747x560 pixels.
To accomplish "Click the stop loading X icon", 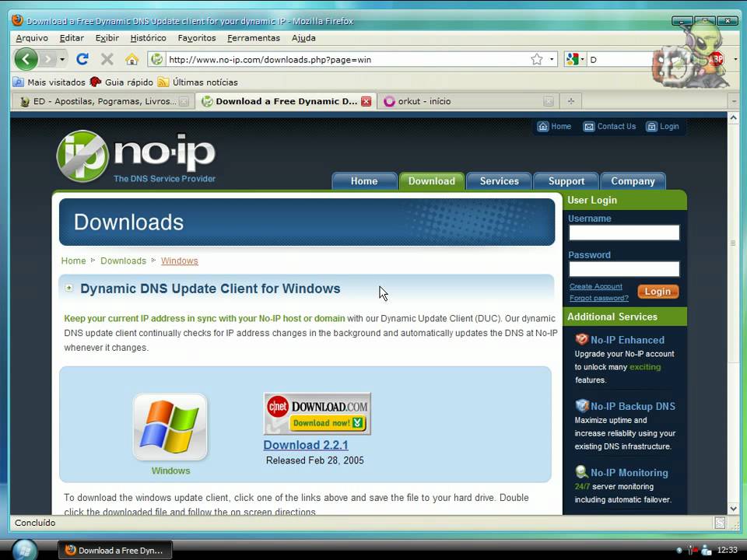I will coord(107,60).
